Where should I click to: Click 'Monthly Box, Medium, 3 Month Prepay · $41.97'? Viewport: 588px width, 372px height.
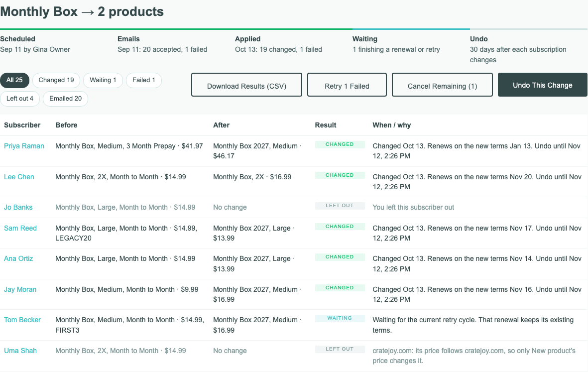pyautogui.click(x=129, y=146)
